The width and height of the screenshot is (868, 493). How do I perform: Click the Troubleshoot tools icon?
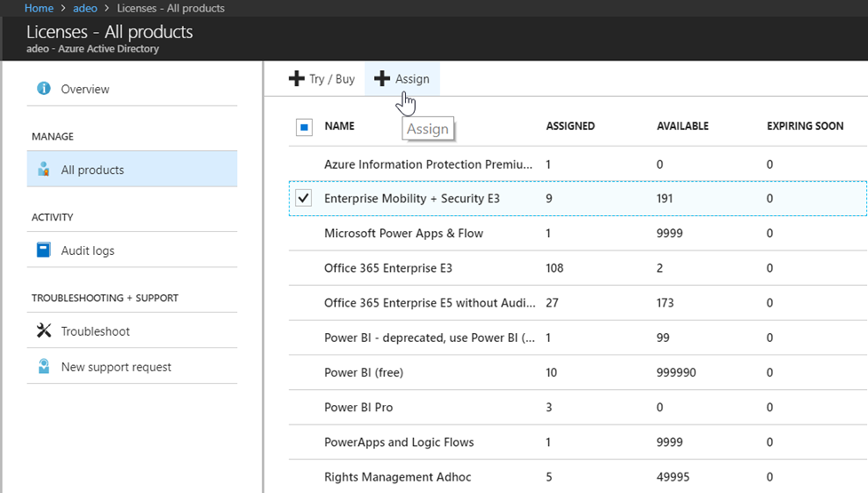[x=44, y=330]
